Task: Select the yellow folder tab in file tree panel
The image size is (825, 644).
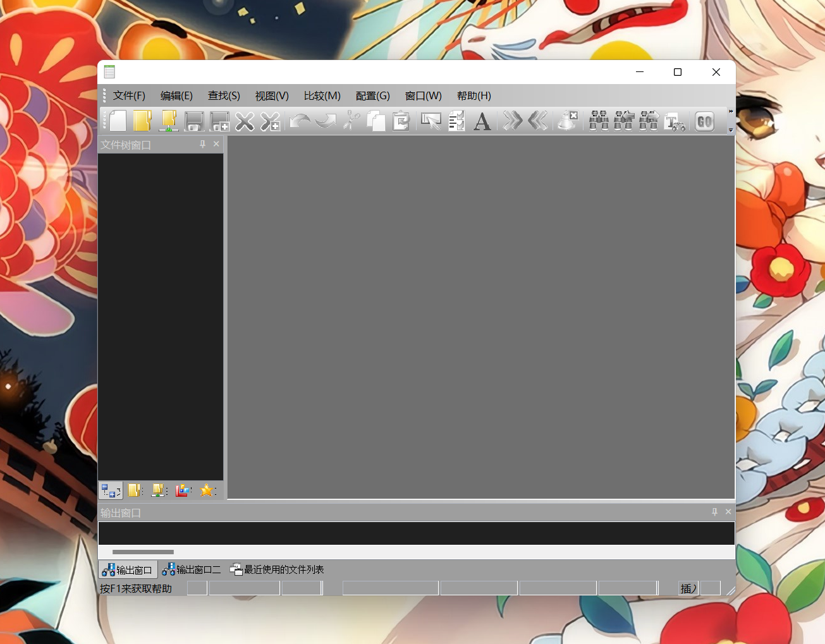Action: click(135, 490)
